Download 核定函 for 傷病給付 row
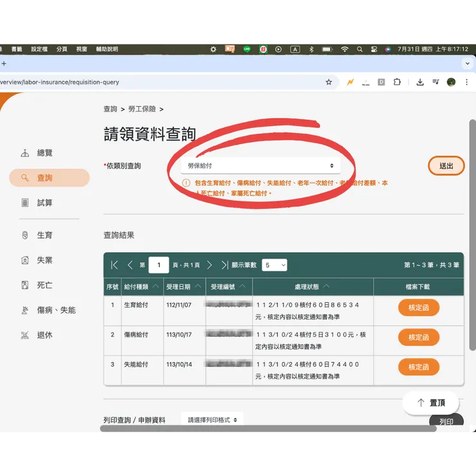Viewport: 476px width, 476px height. click(x=418, y=337)
